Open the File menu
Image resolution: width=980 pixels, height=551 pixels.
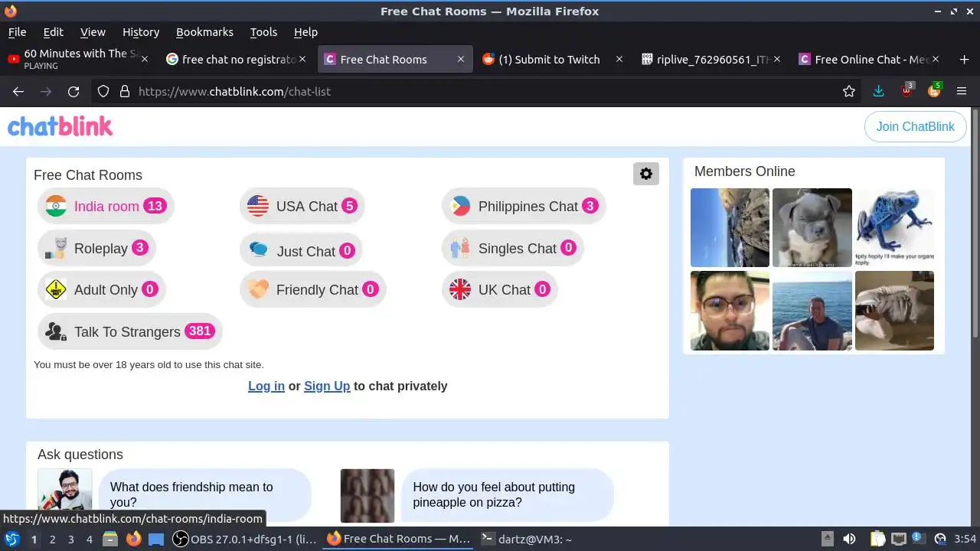point(17,32)
